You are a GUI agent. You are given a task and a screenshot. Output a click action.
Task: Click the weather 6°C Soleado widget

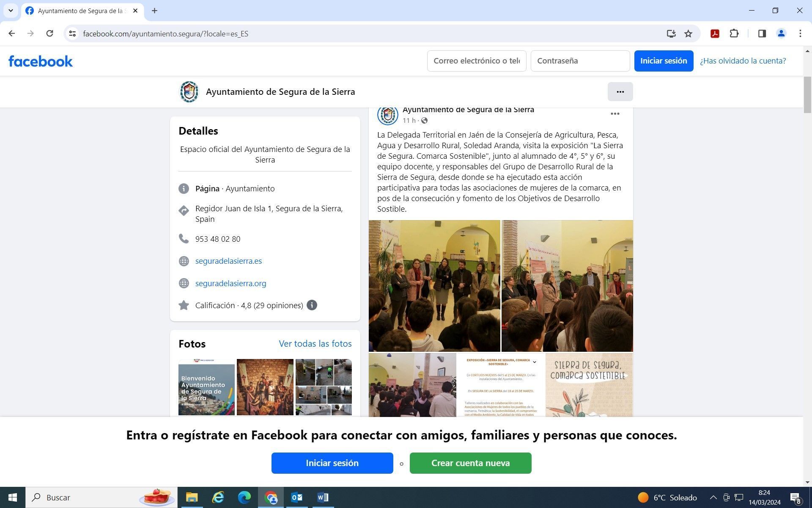click(667, 497)
